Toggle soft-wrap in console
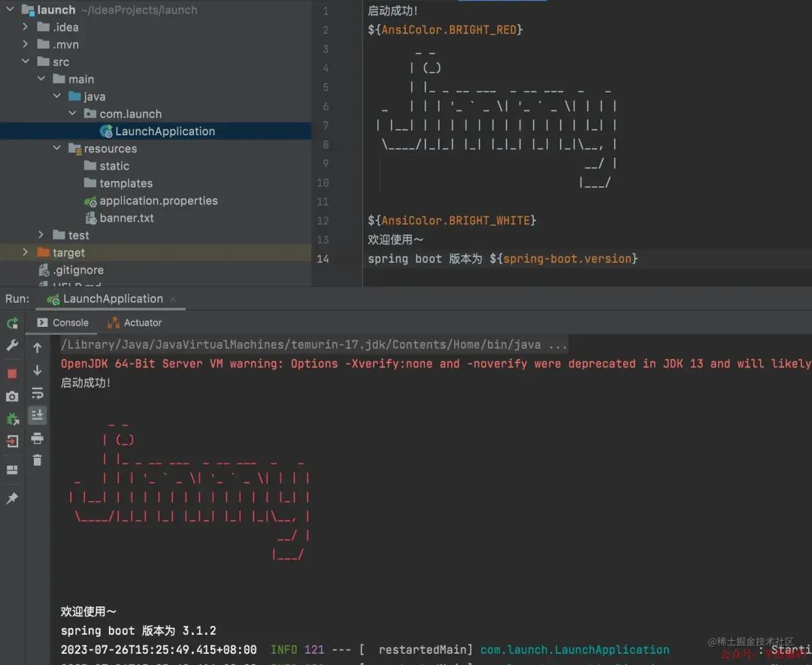Image resolution: width=812 pixels, height=665 pixels. click(38, 393)
